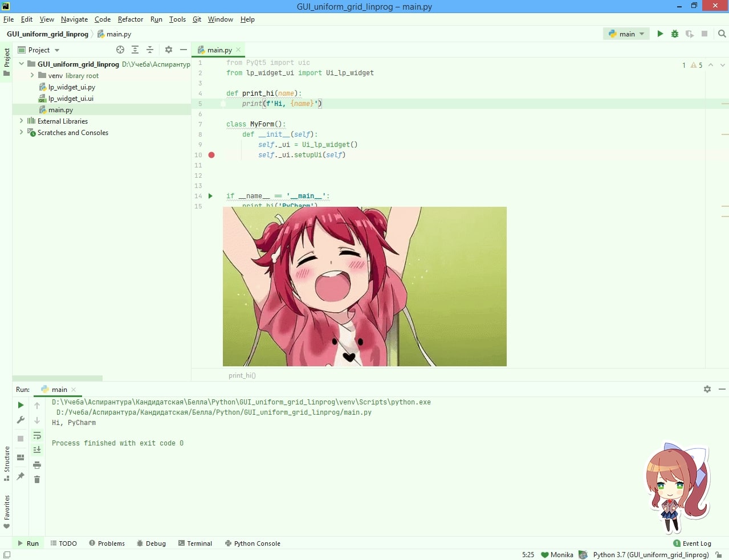Open Search Everywhere magnifier icon
The height and width of the screenshot is (560, 729).
point(722,34)
